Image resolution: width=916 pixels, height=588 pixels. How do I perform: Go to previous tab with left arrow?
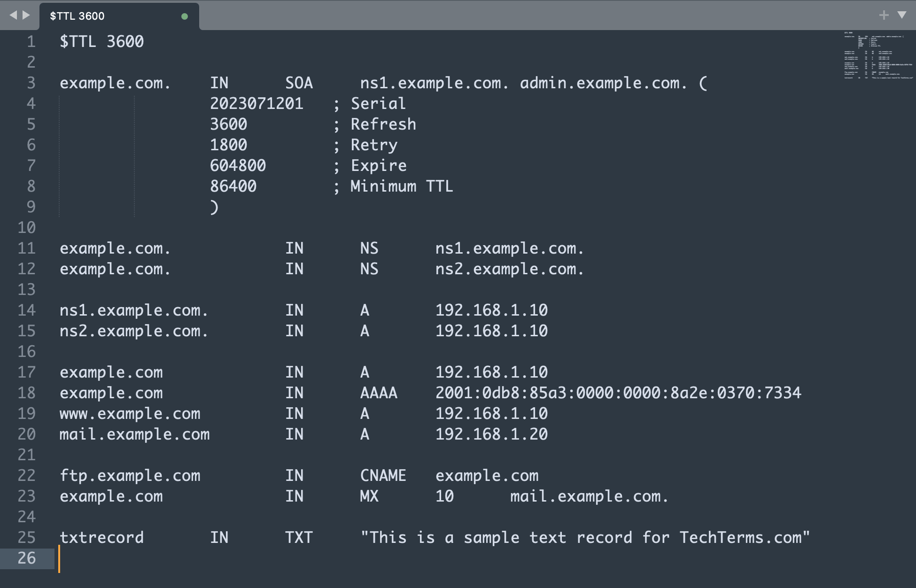click(x=13, y=15)
